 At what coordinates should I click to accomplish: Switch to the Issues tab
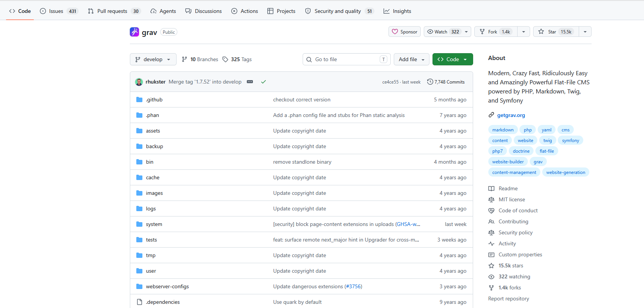tap(59, 11)
